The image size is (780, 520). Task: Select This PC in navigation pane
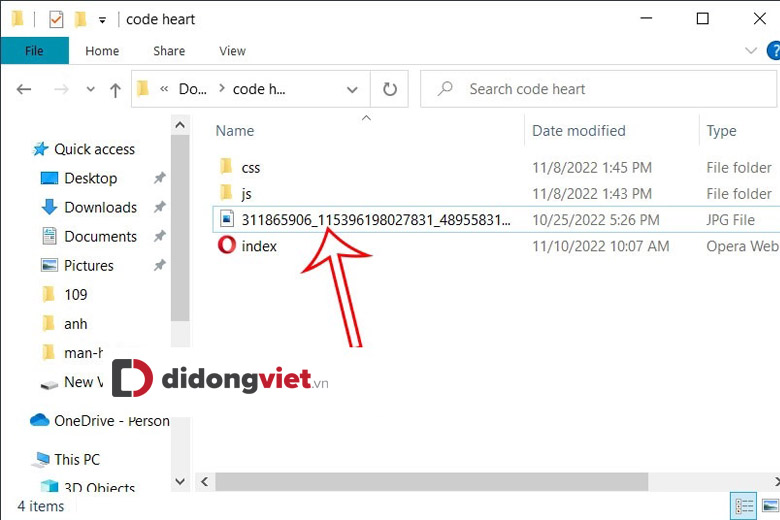[x=77, y=459]
